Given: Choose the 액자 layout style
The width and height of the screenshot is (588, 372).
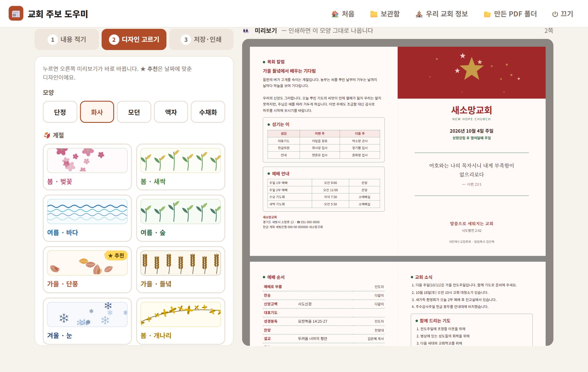Looking at the screenshot, I should [171, 112].
